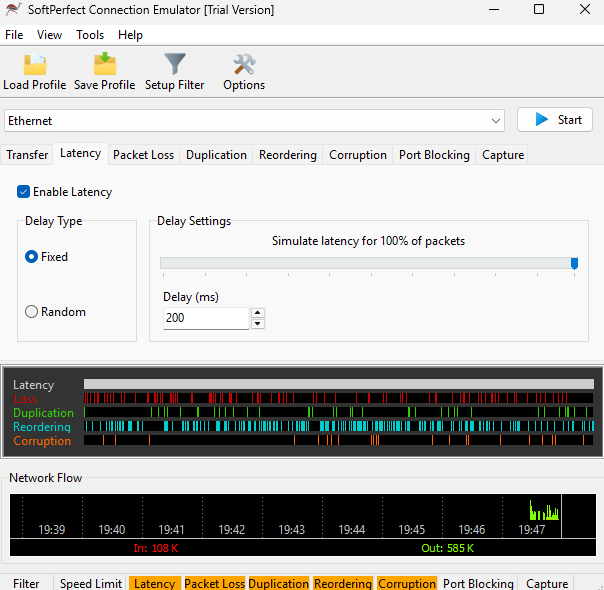Open the File menu

tap(14, 35)
